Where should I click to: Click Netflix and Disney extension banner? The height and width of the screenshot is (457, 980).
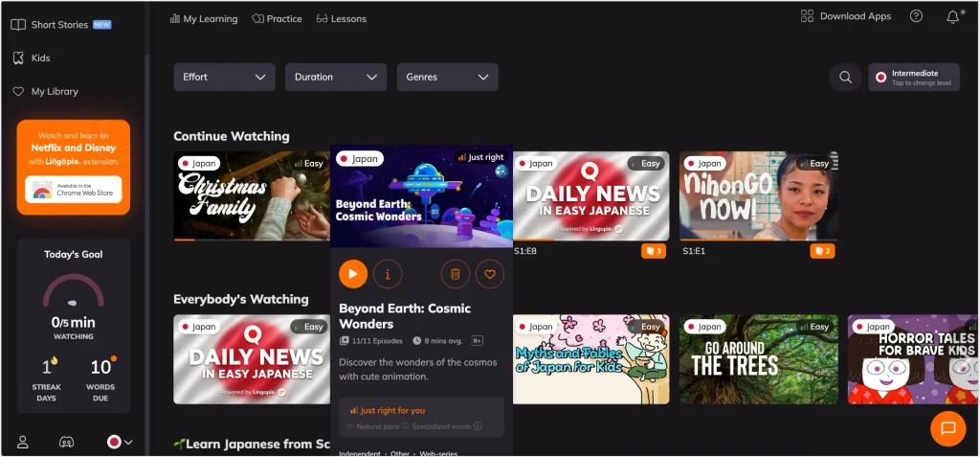(74, 167)
